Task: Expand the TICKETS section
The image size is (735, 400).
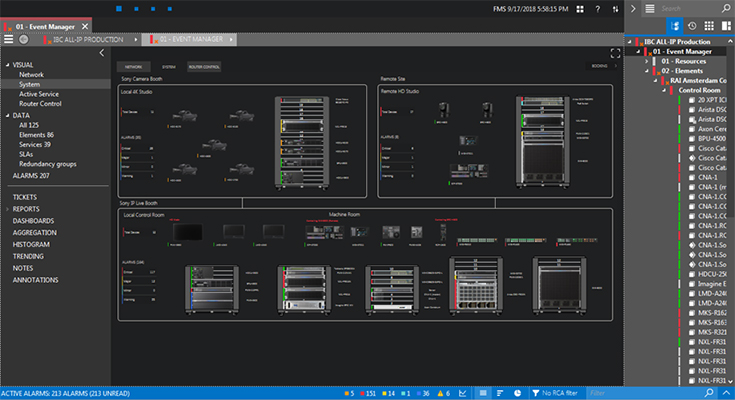Action: point(24,197)
